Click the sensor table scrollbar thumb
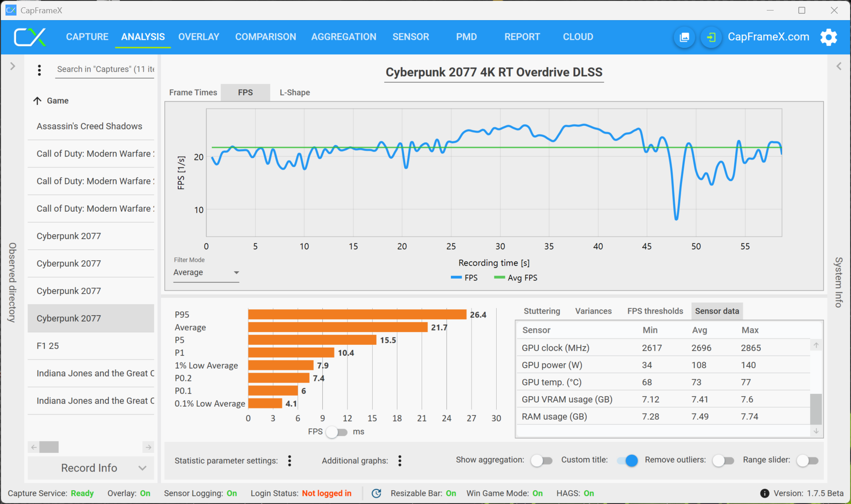The height and width of the screenshot is (504, 851). tap(816, 409)
